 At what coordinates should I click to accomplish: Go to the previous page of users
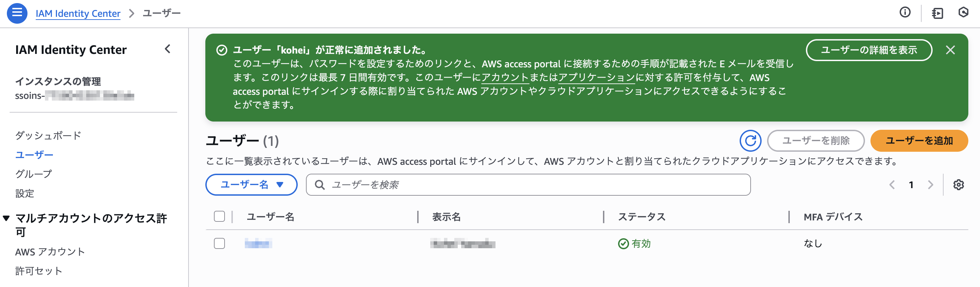pos(893,185)
